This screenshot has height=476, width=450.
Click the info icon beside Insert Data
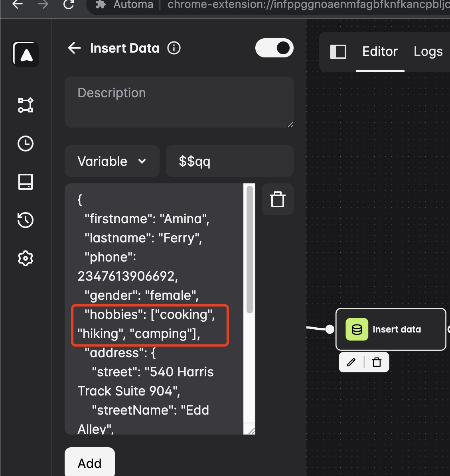[174, 48]
